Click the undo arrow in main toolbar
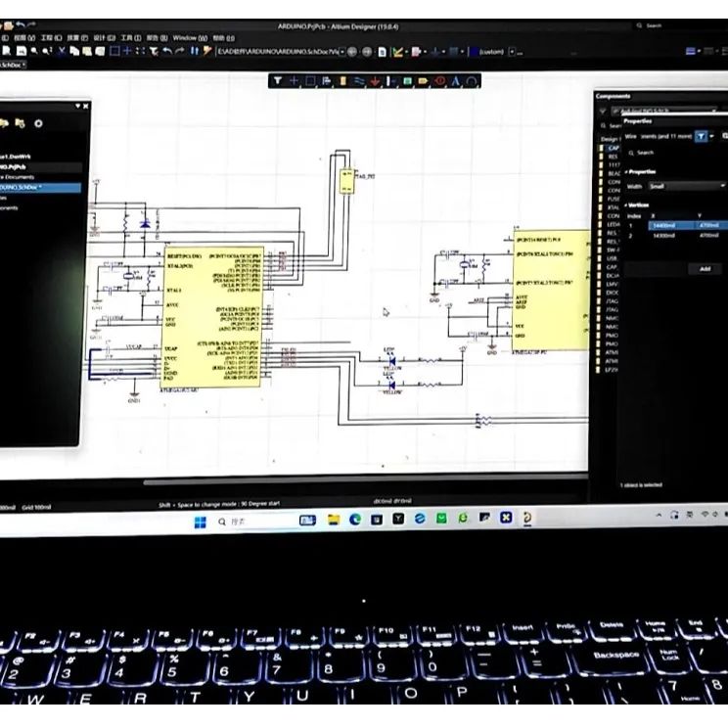This screenshot has height=728, width=728. [x=167, y=51]
